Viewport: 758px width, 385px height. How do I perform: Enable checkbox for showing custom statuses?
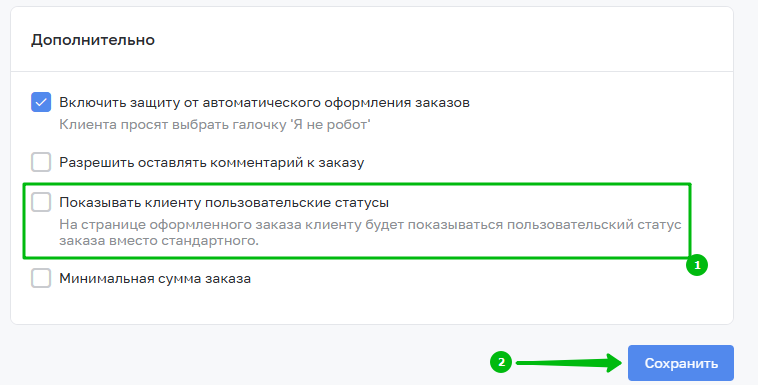[x=41, y=202]
